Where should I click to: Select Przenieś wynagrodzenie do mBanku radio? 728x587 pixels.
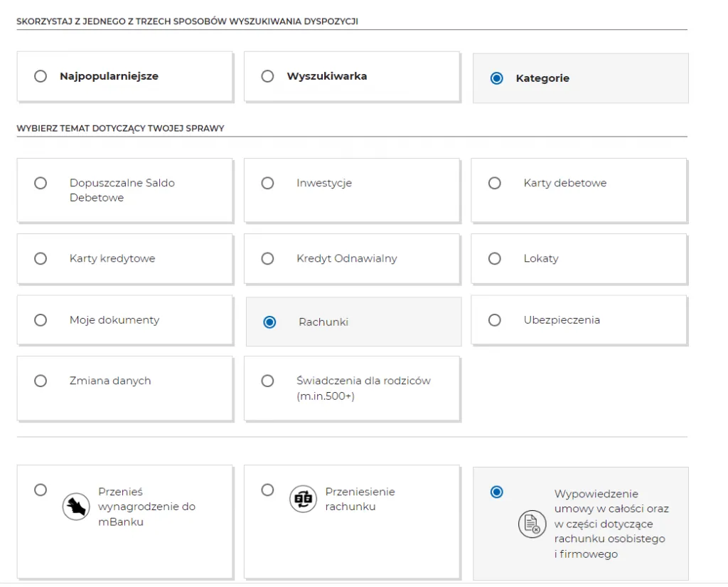coord(41,490)
